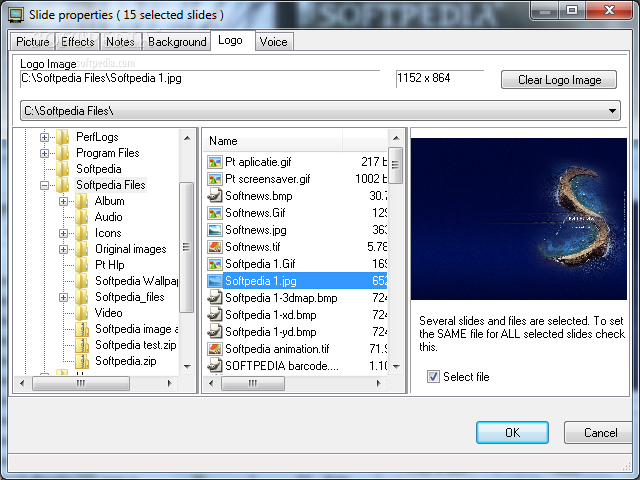Select the Softpedia image archive in tree
Screen dimensions: 640x480
[x=136, y=329]
